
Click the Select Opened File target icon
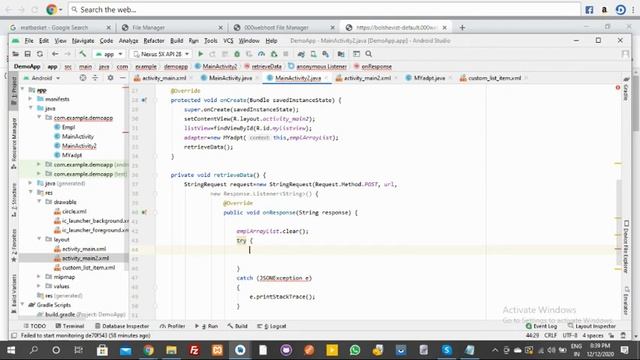pyautogui.click(x=83, y=78)
